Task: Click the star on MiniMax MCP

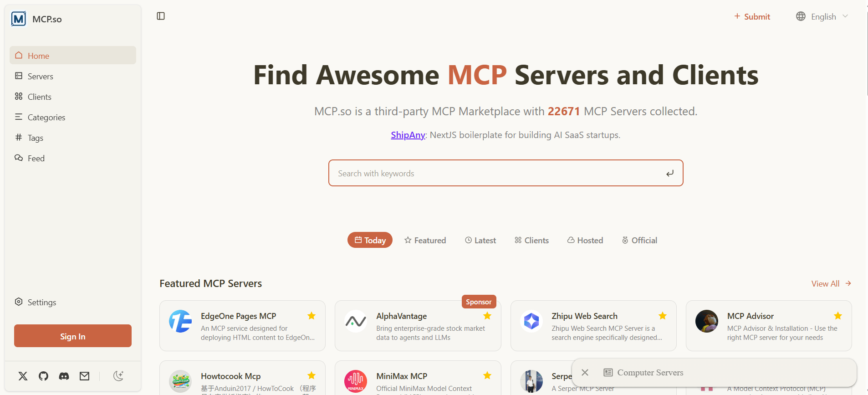Action: [x=487, y=375]
